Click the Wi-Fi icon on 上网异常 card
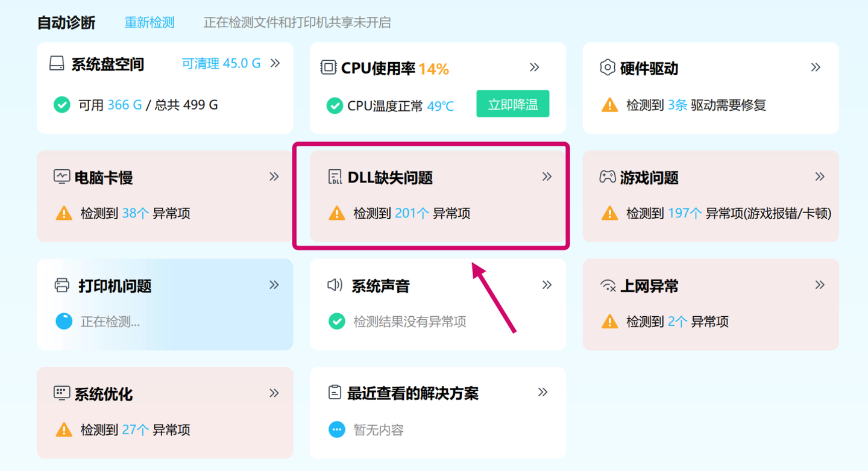The width and height of the screenshot is (868, 471). (x=609, y=285)
